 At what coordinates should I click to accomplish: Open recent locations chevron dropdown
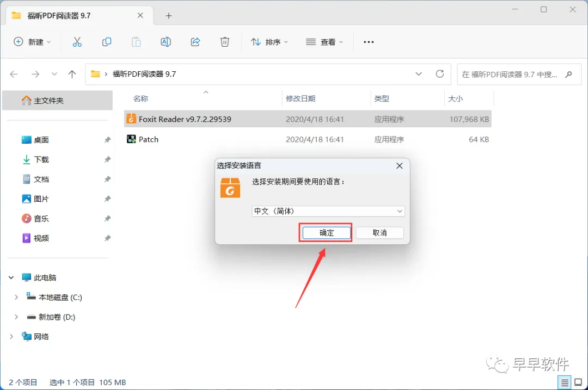coord(54,74)
